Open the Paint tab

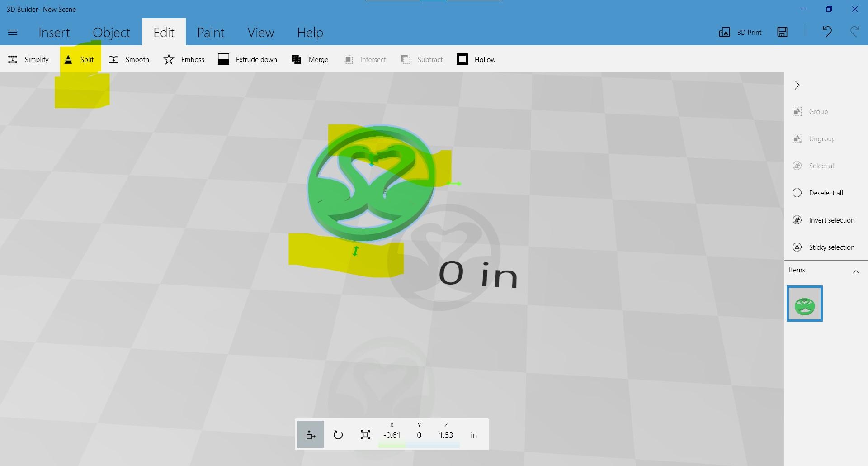[x=211, y=33]
